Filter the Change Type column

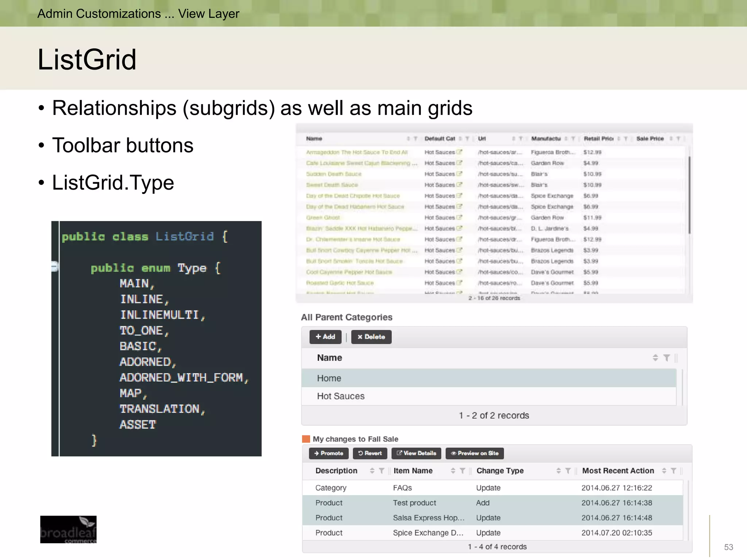pos(568,471)
